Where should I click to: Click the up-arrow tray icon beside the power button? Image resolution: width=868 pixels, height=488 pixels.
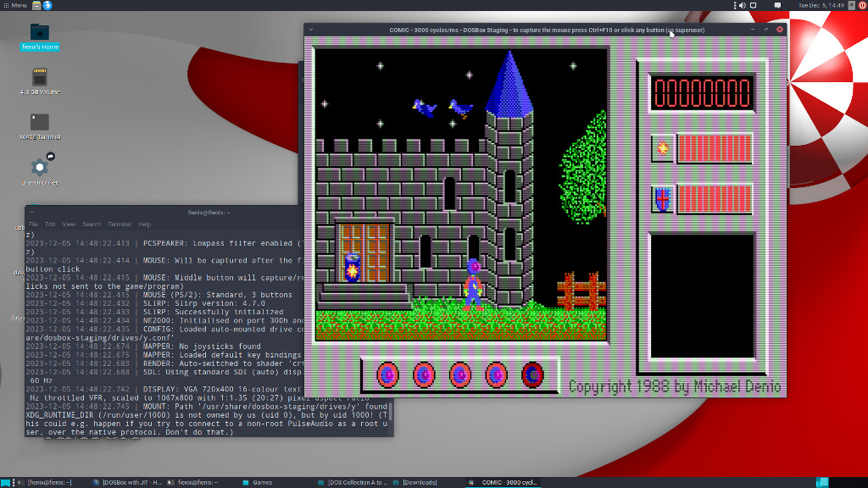tap(852, 6)
